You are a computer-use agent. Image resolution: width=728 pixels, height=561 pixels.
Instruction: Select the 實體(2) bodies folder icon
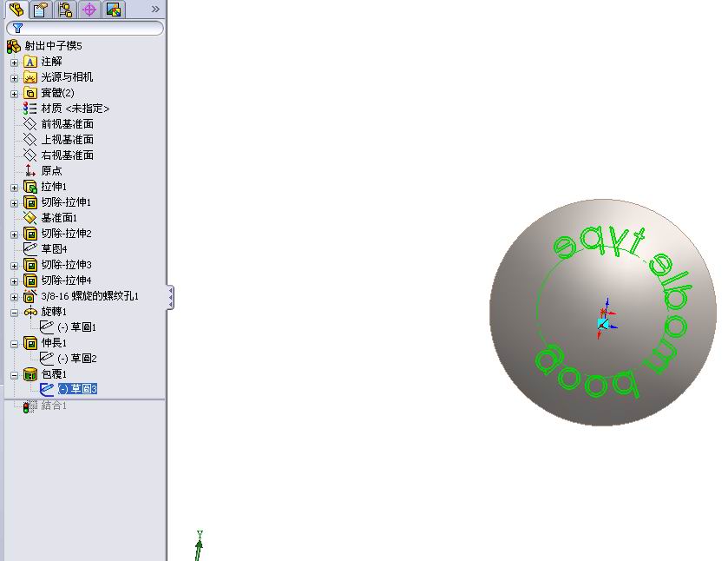[x=30, y=93]
